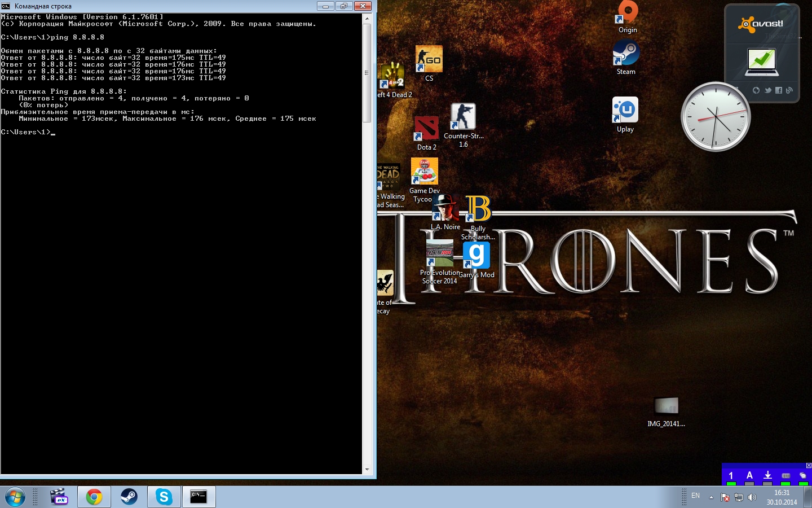Click the EN language indicator
The image size is (812, 508).
tap(695, 496)
